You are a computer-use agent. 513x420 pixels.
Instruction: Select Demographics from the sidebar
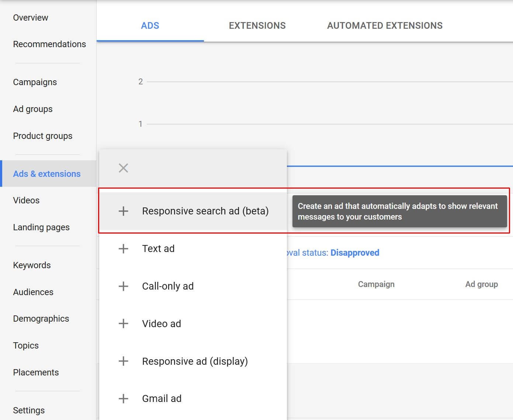[41, 318]
